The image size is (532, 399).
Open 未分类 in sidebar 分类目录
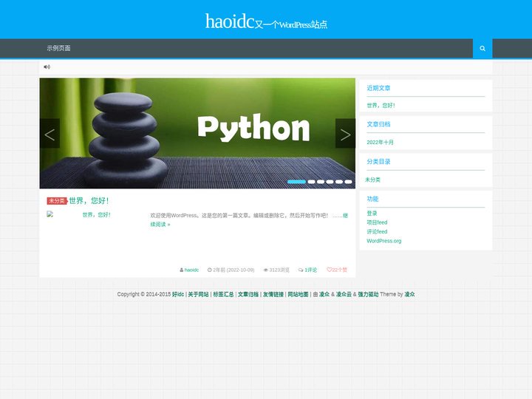click(x=372, y=180)
